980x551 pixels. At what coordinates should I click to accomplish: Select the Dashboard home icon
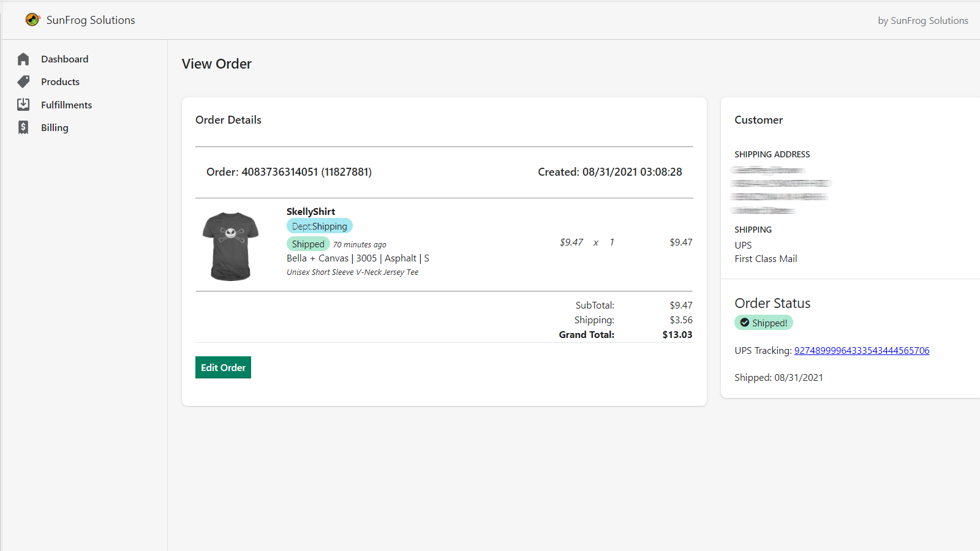tap(23, 59)
